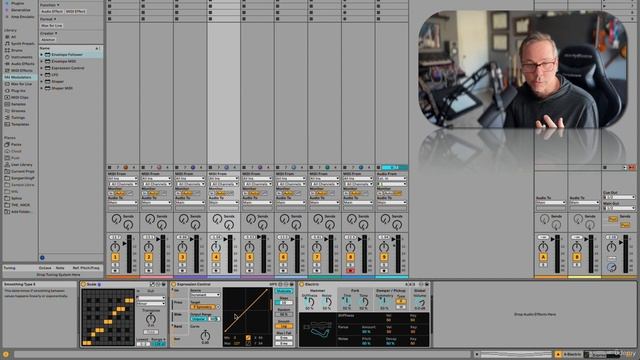Image resolution: width=640 pixels, height=360 pixels.
Task: Open Expression Control Source dropdown
Action: (205, 295)
